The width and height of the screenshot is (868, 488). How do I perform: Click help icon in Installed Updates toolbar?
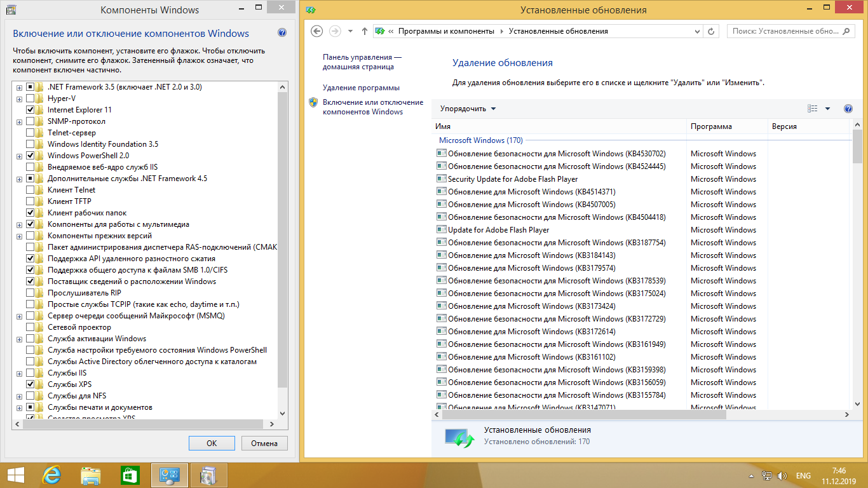pos(848,109)
